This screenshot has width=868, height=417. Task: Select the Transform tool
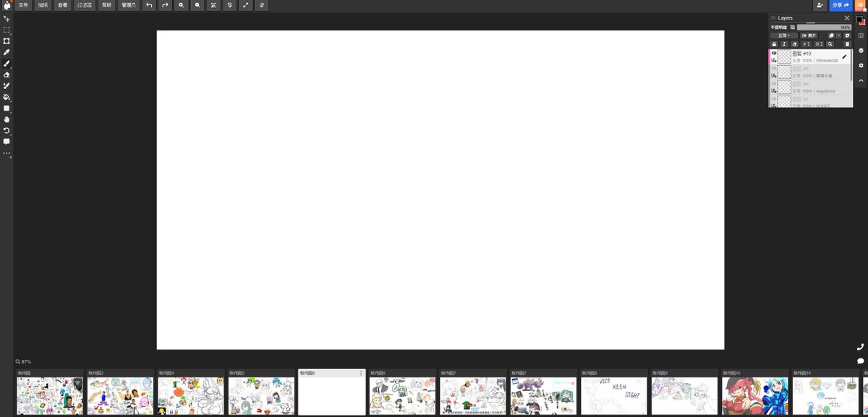7,41
